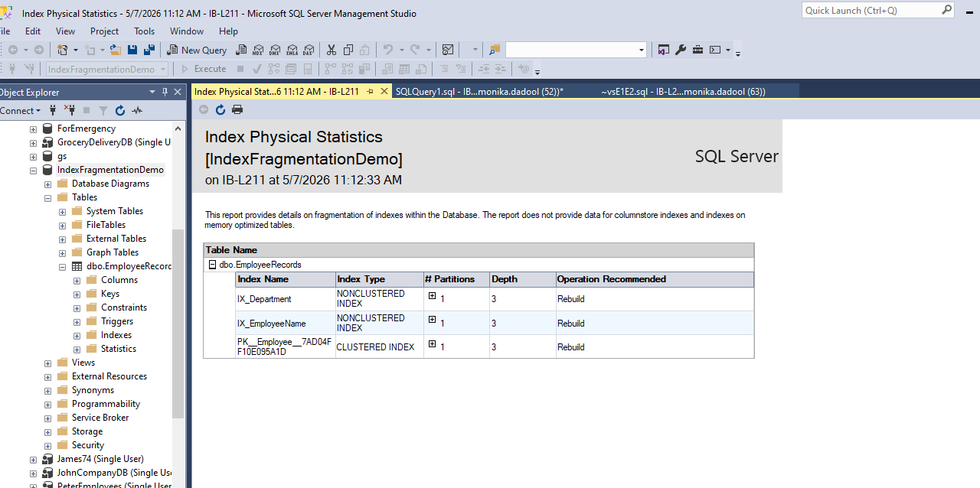Click the Database Engine Query icon
This screenshot has width=980, height=488.
coord(241,50)
